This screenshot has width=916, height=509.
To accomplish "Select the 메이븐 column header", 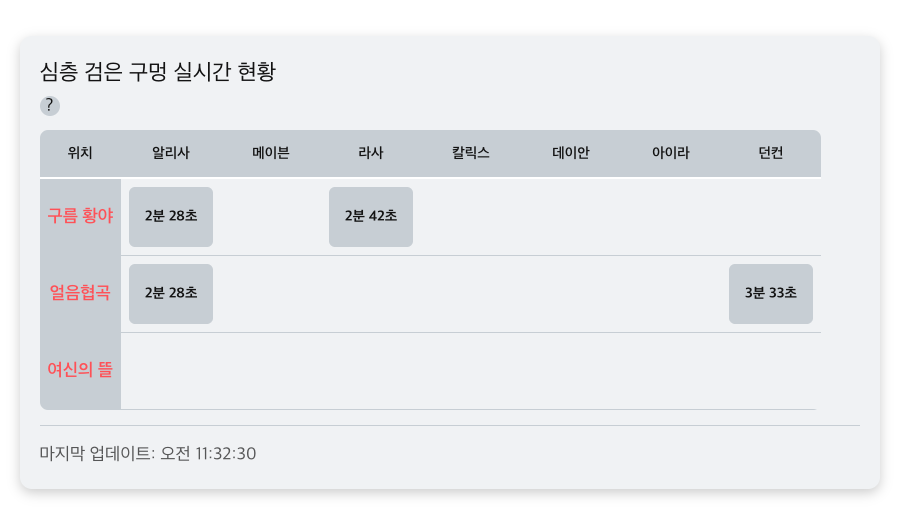I will [x=270, y=153].
